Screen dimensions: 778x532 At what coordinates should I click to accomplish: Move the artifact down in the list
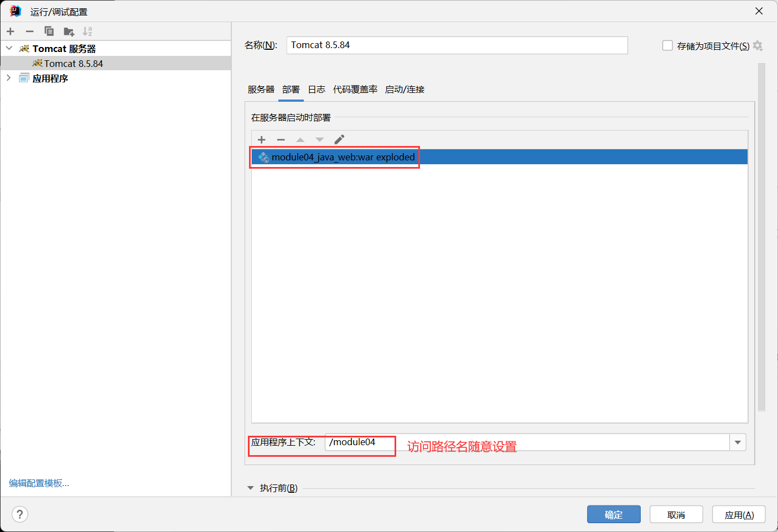pyautogui.click(x=320, y=140)
